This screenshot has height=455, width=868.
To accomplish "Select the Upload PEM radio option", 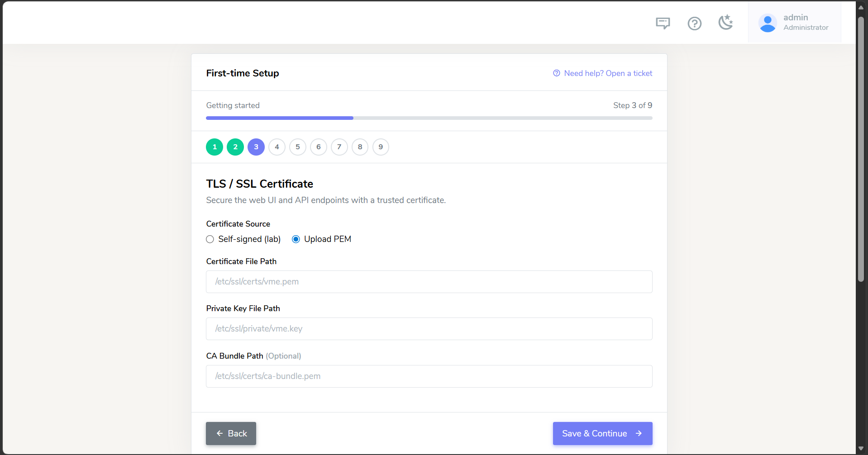I will pos(296,239).
